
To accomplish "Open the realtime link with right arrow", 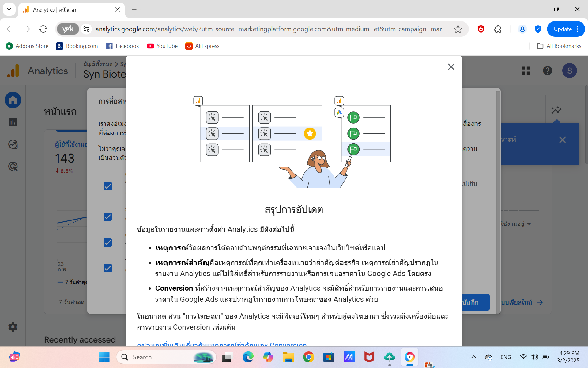I will click(x=522, y=302).
